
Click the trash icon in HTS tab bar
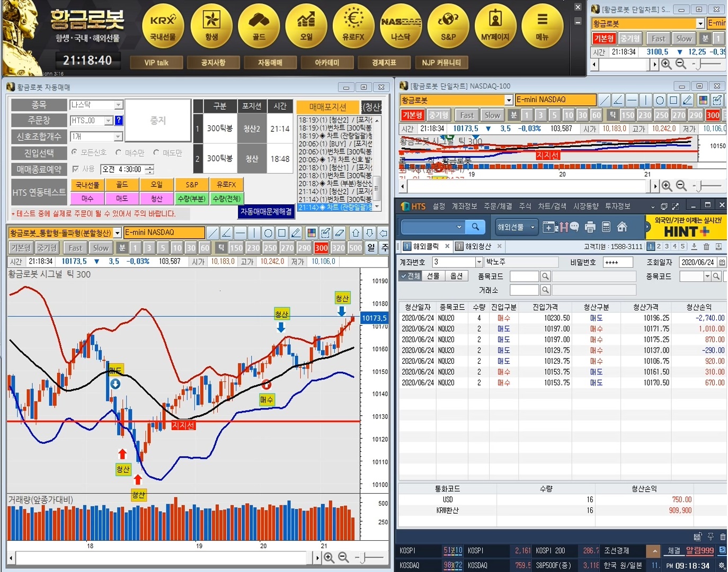coord(706,246)
